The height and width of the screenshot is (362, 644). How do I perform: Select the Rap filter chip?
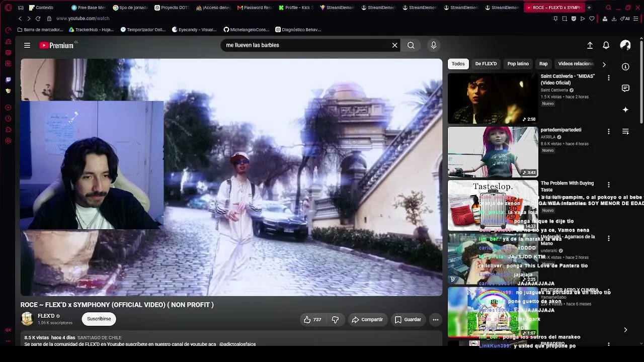(x=543, y=64)
